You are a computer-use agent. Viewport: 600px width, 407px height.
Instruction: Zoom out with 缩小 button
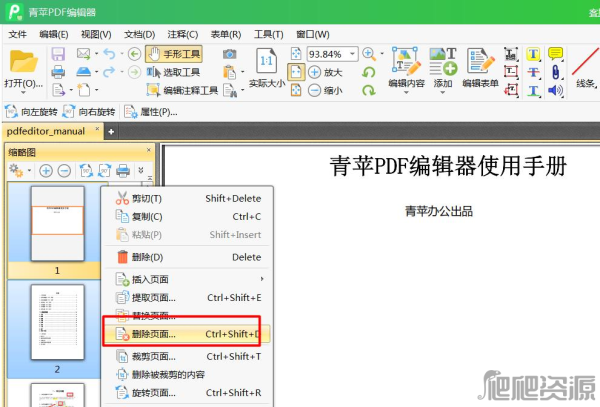coord(325,90)
